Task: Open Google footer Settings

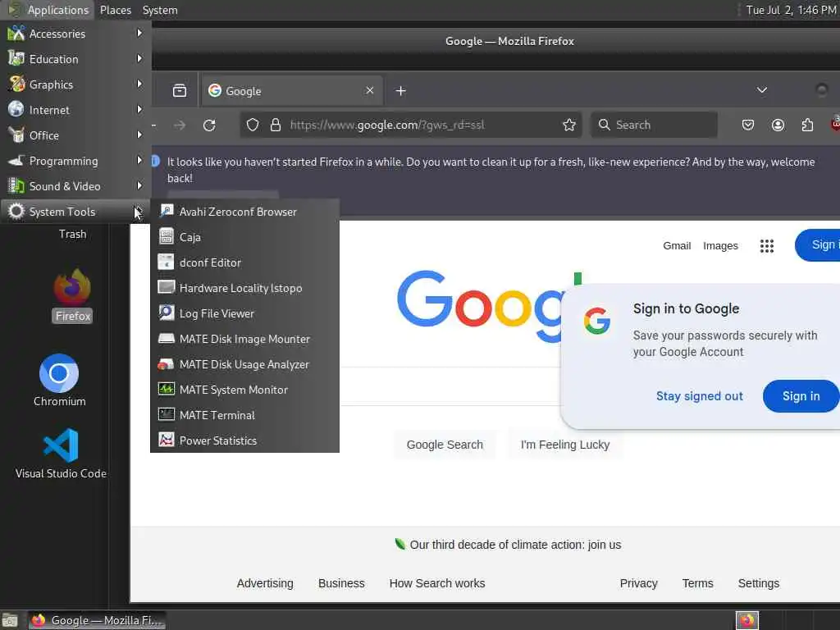Action: [758, 583]
